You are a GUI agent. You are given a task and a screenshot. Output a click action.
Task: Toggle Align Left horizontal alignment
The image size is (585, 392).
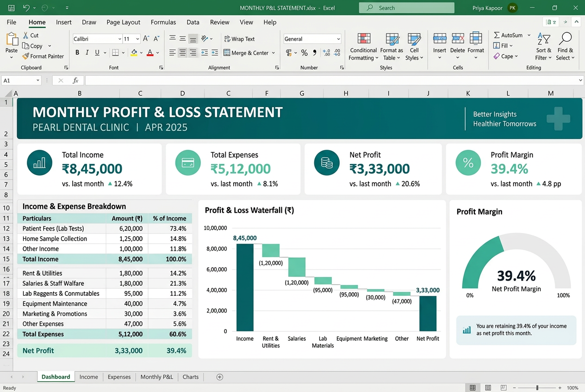point(172,53)
